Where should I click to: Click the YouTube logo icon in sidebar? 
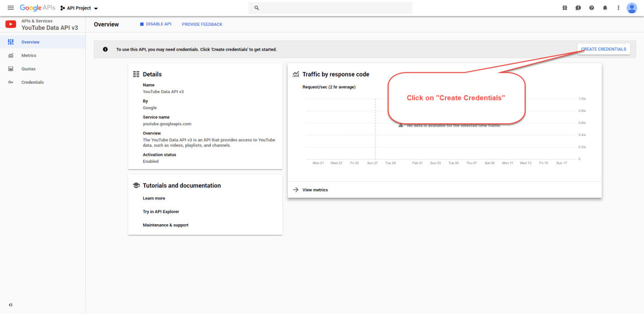tap(10, 24)
